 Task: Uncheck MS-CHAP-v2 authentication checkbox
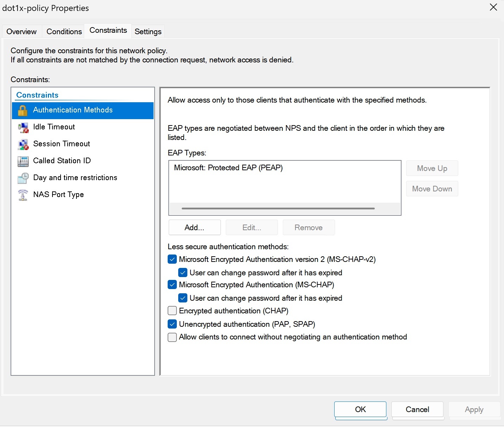[172, 259]
